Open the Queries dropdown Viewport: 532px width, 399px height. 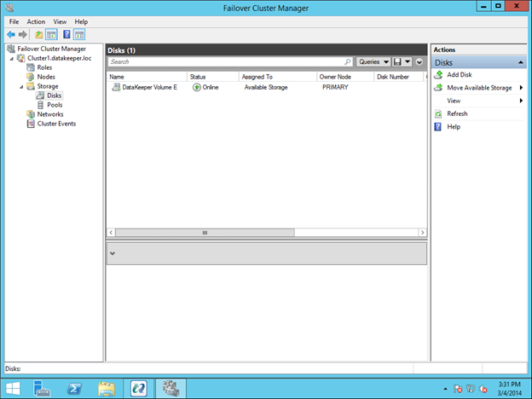373,62
